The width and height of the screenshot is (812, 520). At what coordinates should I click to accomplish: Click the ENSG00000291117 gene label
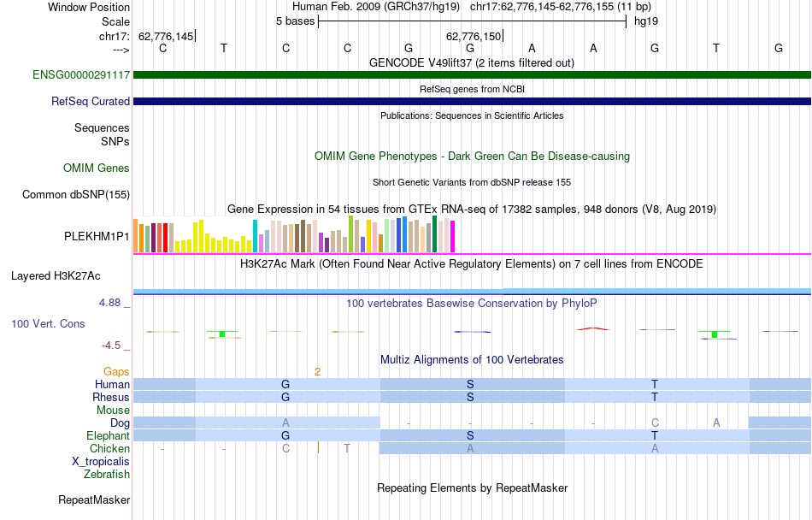point(81,74)
